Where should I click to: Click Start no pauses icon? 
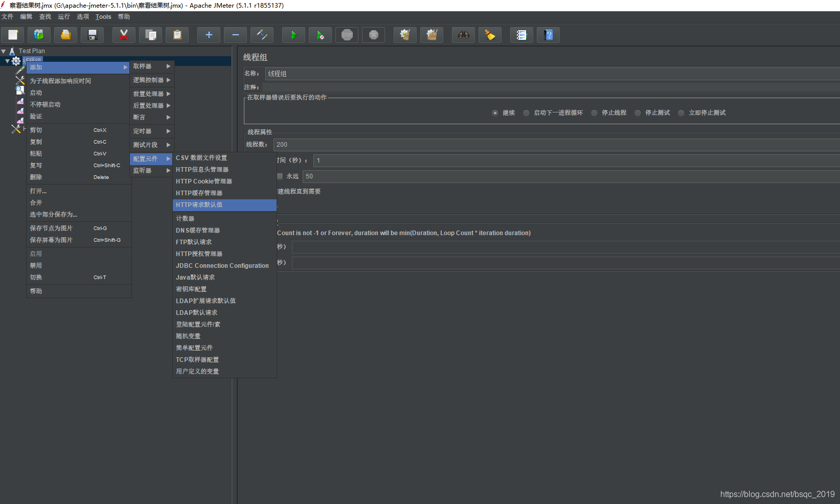point(320,35)
